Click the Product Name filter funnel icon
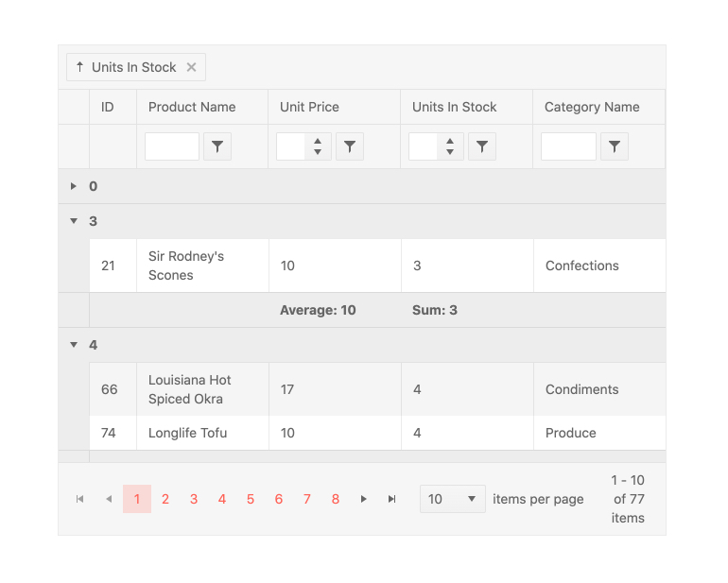 coord(217,146)
